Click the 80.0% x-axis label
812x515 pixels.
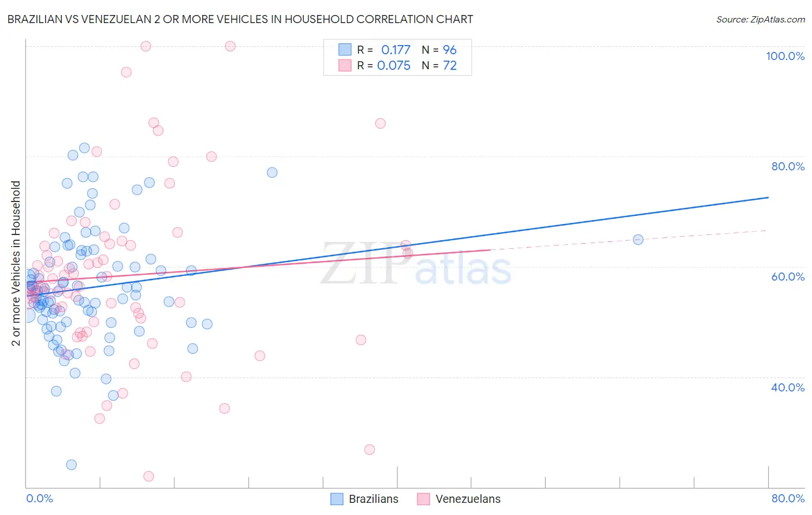pos(788,498)
